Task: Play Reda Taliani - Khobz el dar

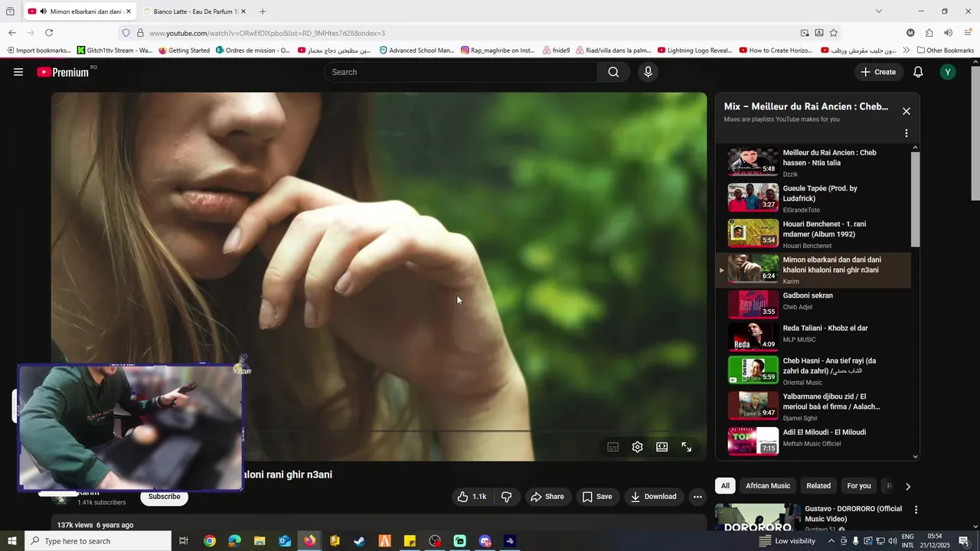Action: pos(813,337)
